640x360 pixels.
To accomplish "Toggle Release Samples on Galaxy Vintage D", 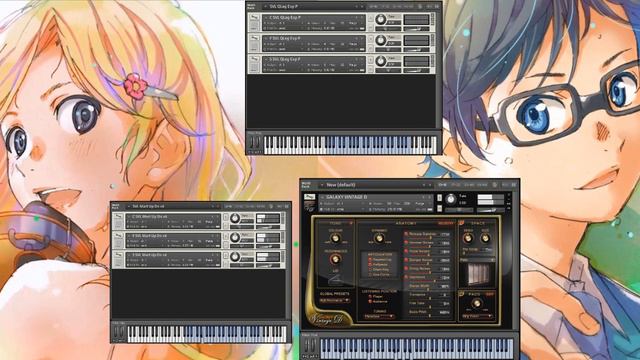I will click(406, 234).
